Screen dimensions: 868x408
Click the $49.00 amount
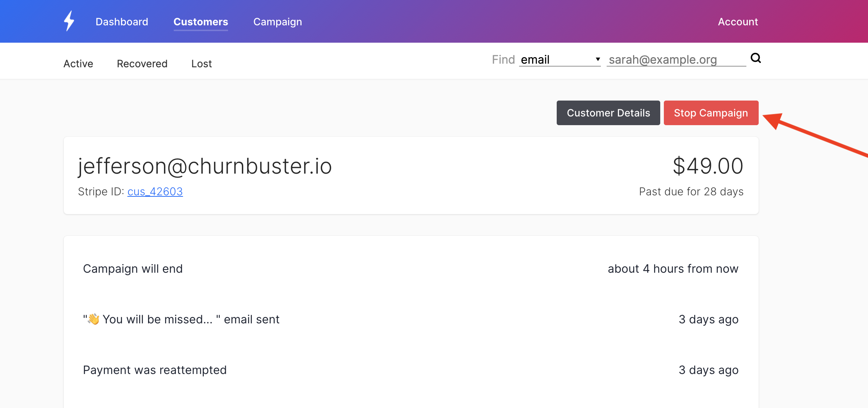point(708,166)
